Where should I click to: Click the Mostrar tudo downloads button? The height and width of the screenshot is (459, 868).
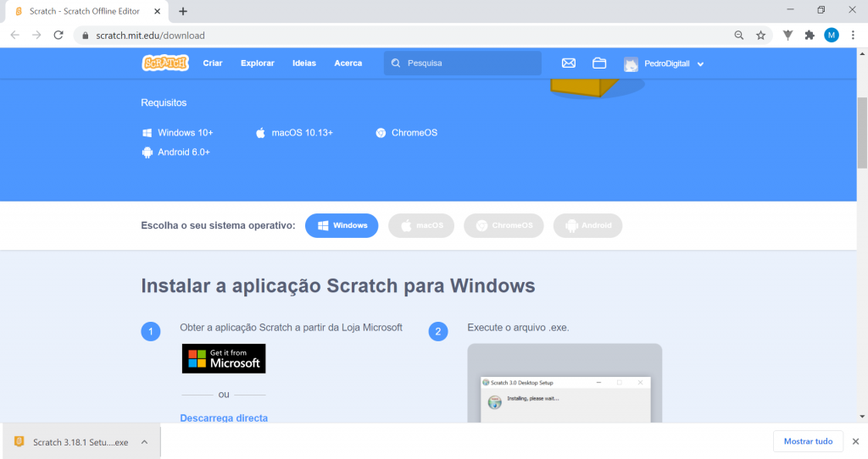(x=808, y=441)
